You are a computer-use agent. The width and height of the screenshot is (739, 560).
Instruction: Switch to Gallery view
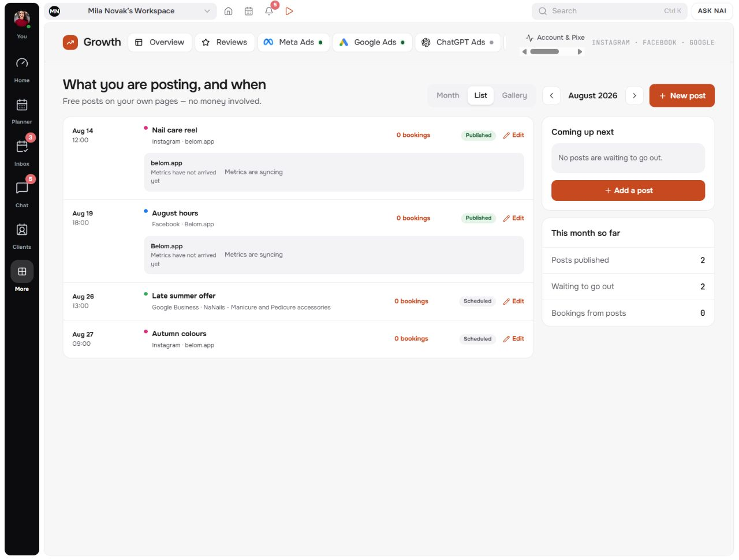514,96
